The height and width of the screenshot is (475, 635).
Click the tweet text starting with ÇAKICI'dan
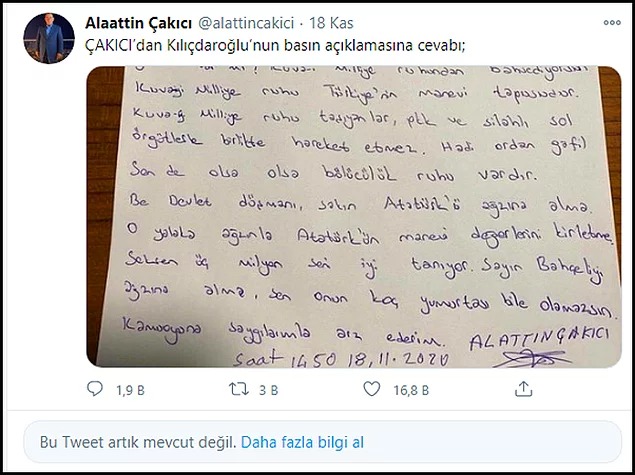275,46
